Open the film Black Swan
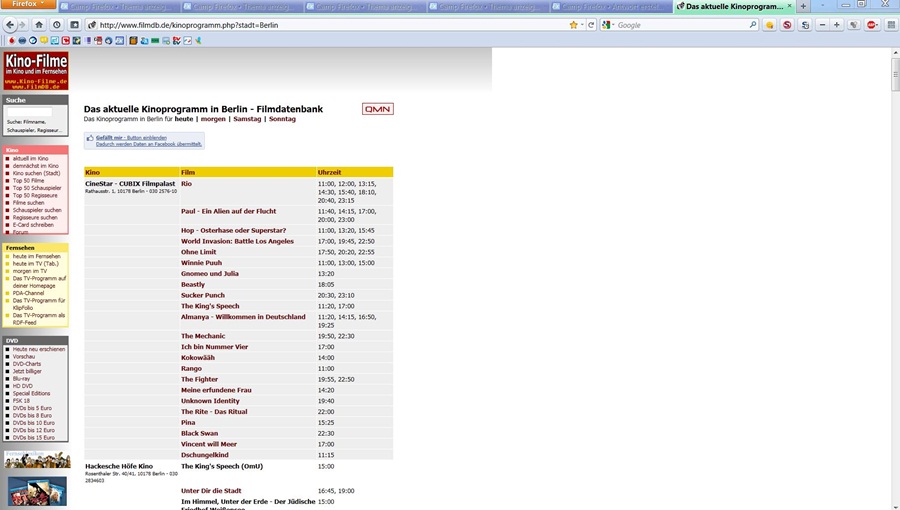Screen dimensions: 900x510 (x=199, y=434)
